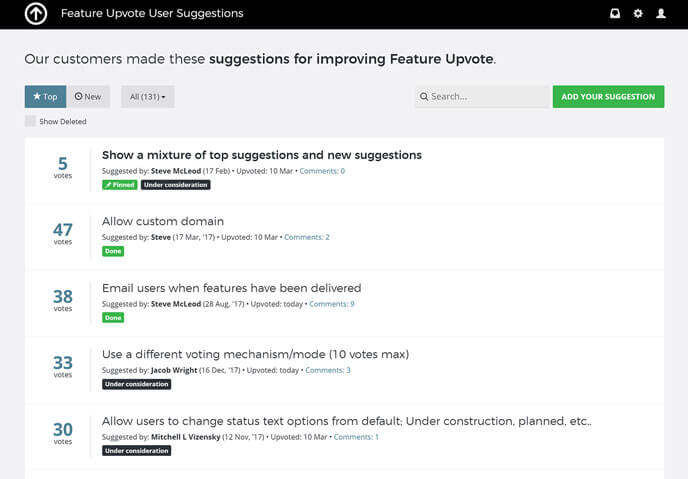Click the 47 votes counter for custom domain

pos(63,233)
